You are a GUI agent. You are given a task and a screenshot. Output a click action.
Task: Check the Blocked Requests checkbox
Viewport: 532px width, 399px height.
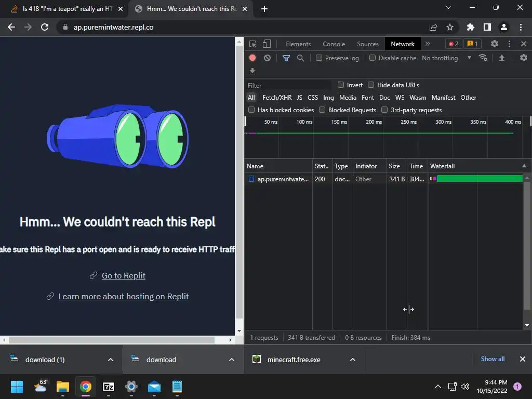(x=322, y=110)
